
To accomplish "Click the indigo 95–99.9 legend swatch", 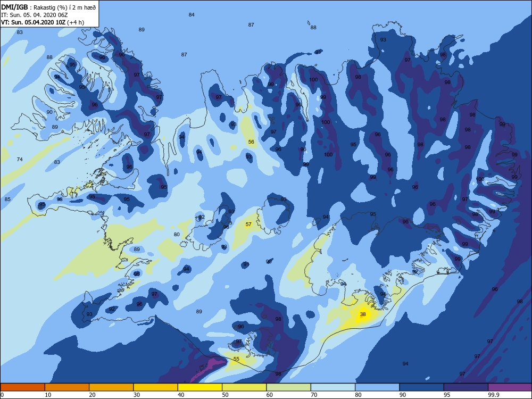I will coord(466,387).
